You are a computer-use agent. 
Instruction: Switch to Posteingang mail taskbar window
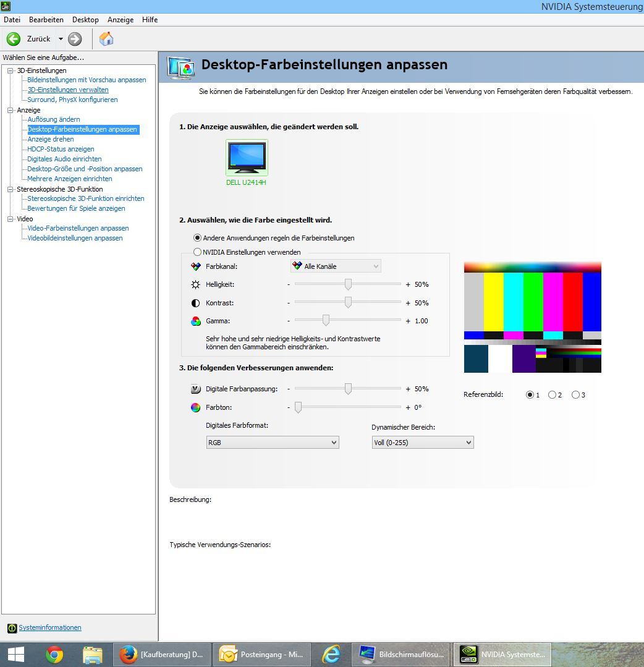[x=261, y=655]
